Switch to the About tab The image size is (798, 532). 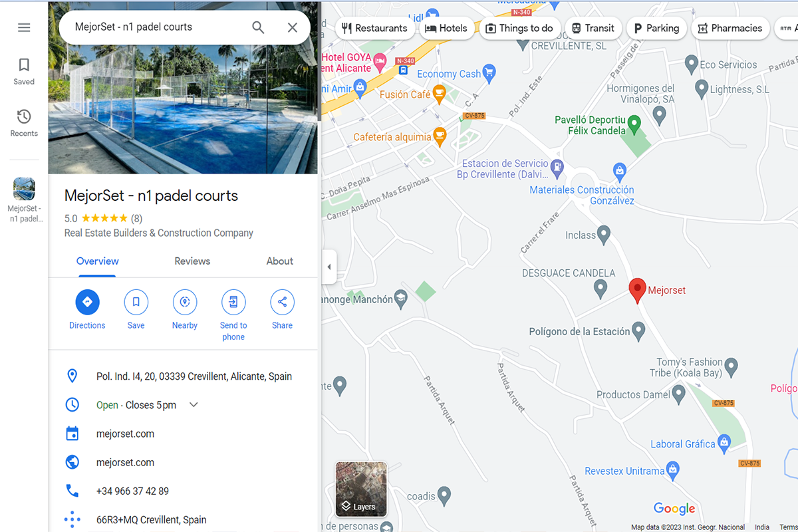(x=279, y=261)
